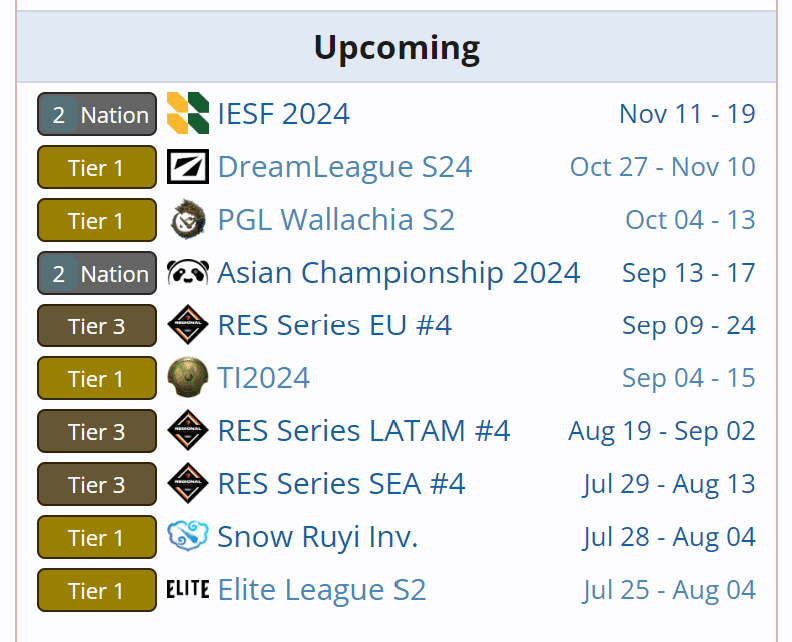Open the DreamLeague S24 tournament page
The image size is (792, 642).
[344, 167]
